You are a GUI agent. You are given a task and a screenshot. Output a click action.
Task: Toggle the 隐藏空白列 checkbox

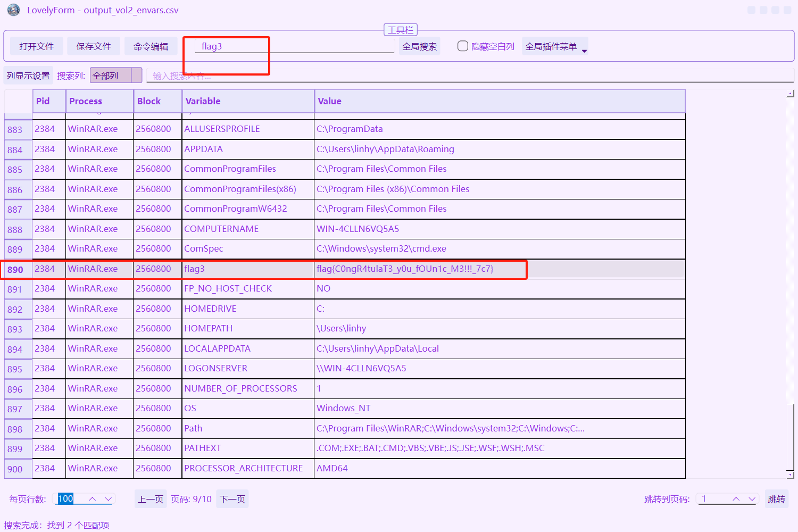(x=463, y=46)
